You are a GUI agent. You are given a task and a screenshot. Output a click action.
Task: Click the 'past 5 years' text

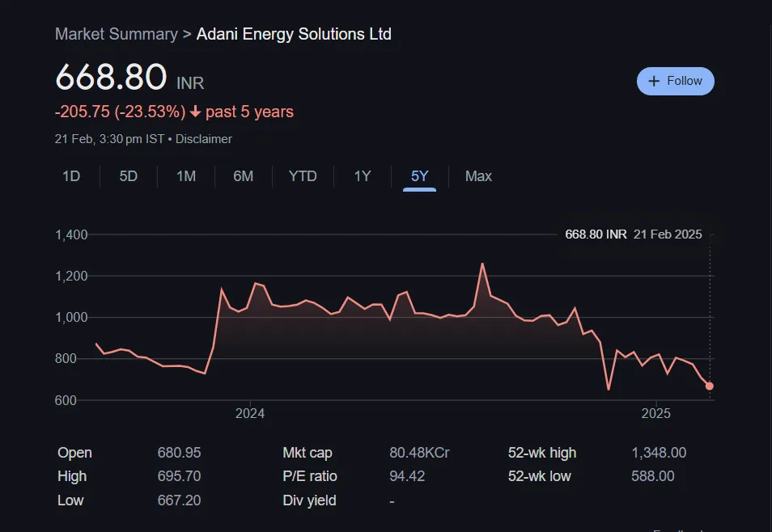pyautogui.click(x=249, y=112)
